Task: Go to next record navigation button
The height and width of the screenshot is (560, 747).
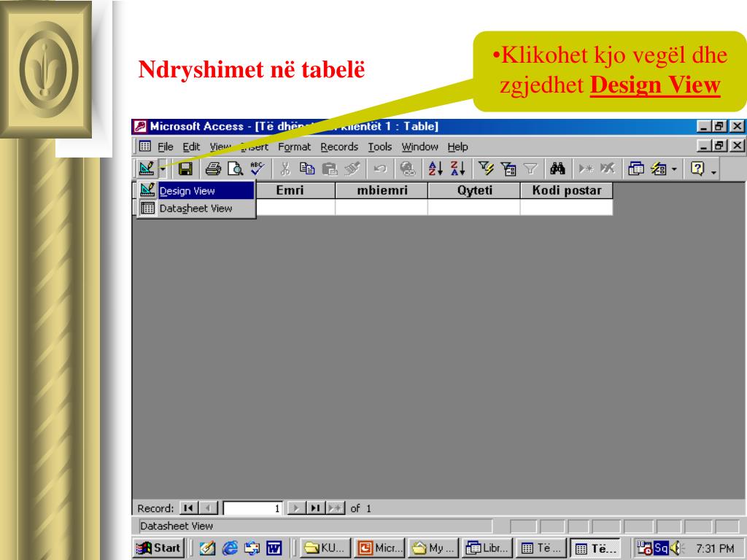Action: pos(296,508)
